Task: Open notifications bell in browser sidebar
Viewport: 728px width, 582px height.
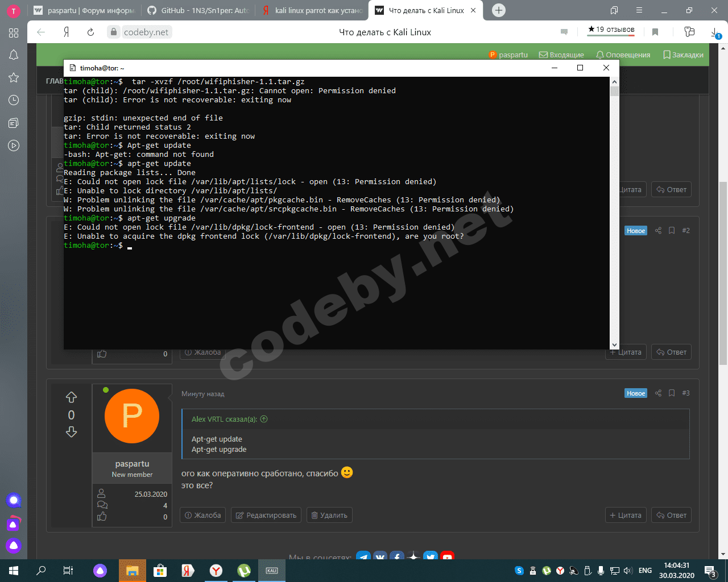Action: pyautogui.click(x=14, y=55)
